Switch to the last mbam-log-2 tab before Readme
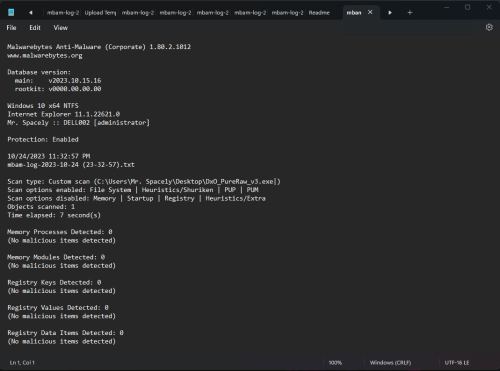The width and height of the screenshot is (500, 371). pos(287,13)
